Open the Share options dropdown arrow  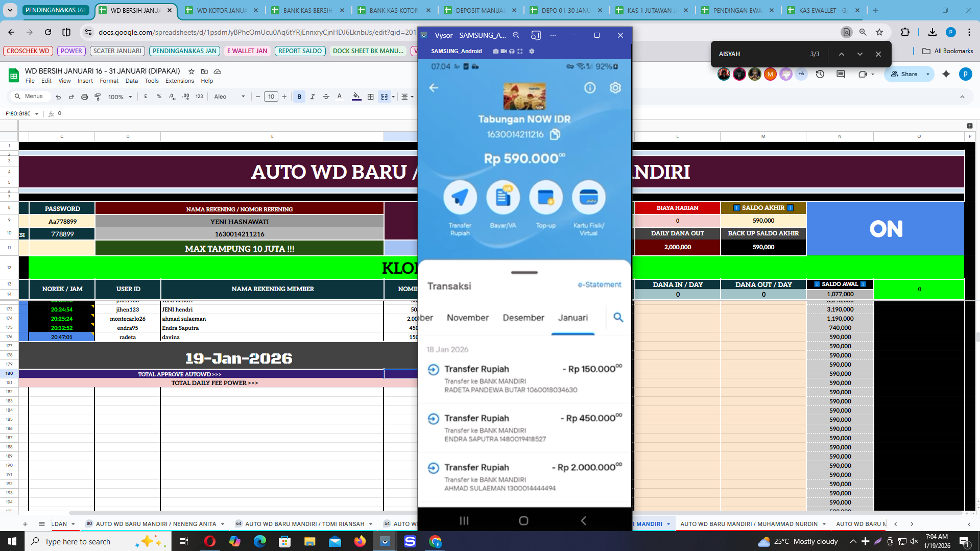[x=928, y=74]
